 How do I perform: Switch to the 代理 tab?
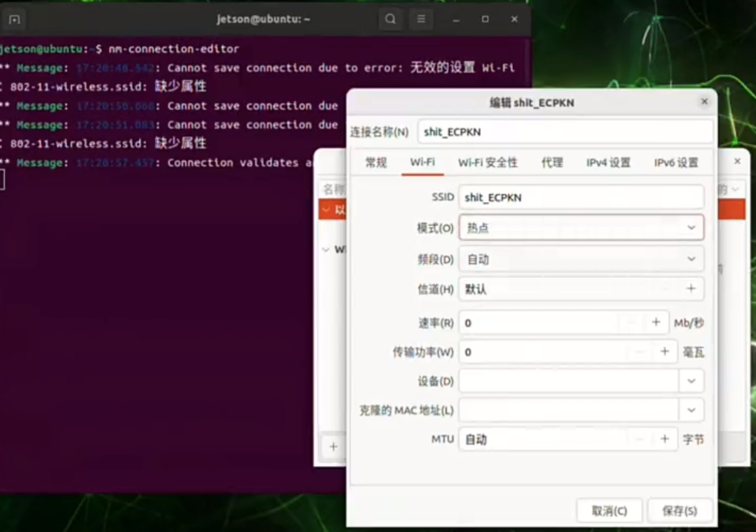(x=552, y=162)
